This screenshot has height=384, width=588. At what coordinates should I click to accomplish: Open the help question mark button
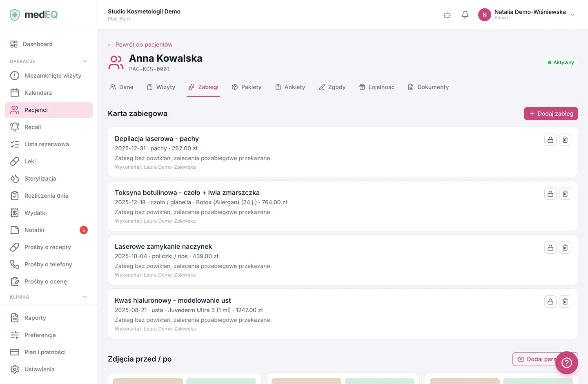[x=567, y=363]
